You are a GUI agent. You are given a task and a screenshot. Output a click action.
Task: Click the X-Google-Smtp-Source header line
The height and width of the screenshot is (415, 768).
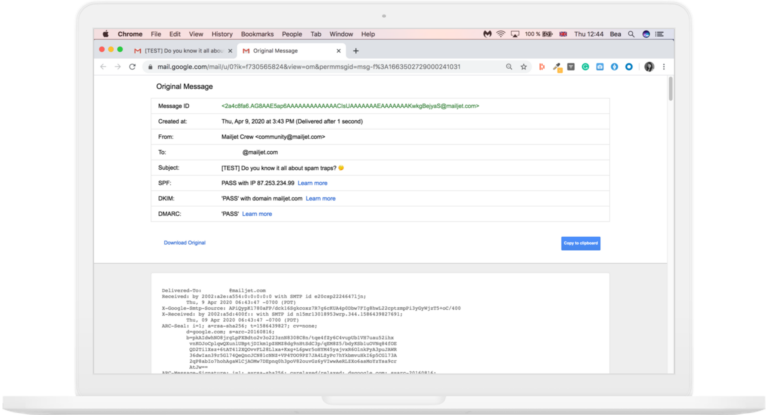(311, 308)
